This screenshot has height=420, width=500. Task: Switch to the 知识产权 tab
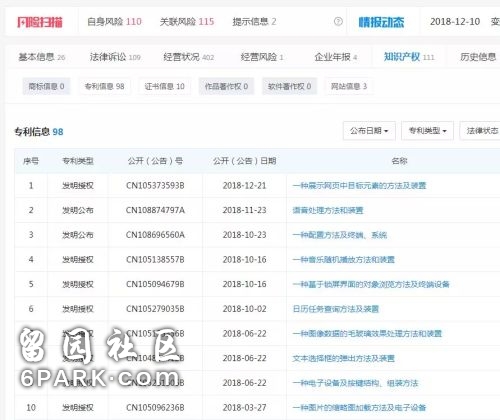coord(409,57)
